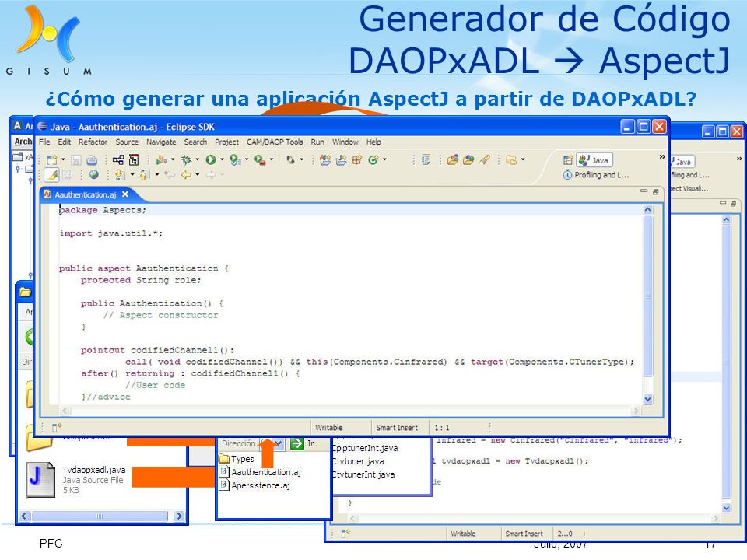Image resolution: width=747 pixels, height=560 pixels.
Task: Maximize the editor area button
Action: coord(655,191)
